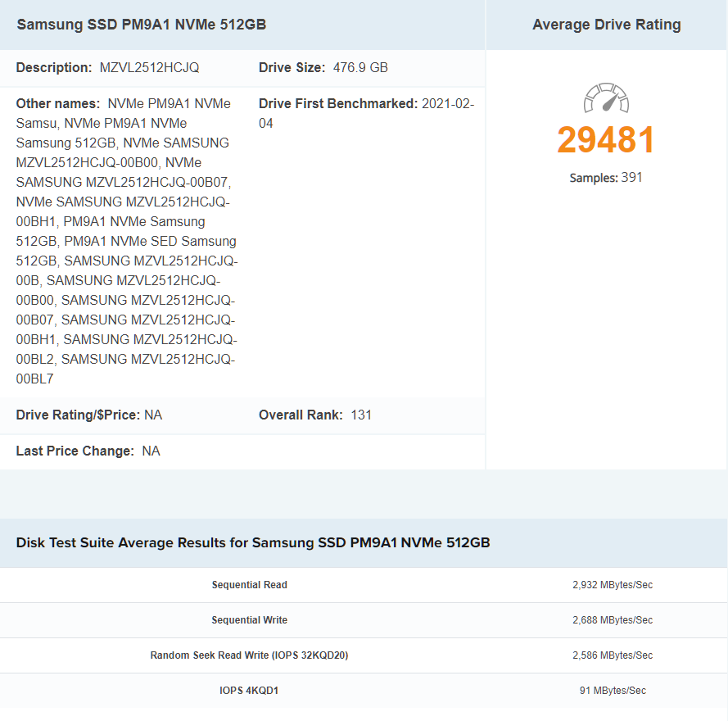The height and width of the screenshot is (721, 728).
Task: Click the 'Samples: 391' text
Action: (x=606, y=178)
